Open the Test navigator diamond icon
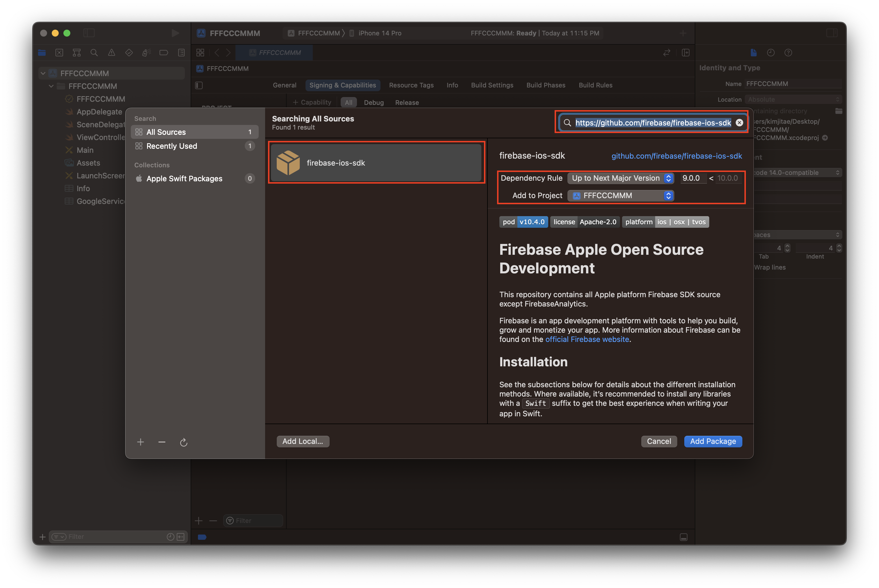Image resolution: width=879 pixels, height=588 pixels. [x=129, y=53]
